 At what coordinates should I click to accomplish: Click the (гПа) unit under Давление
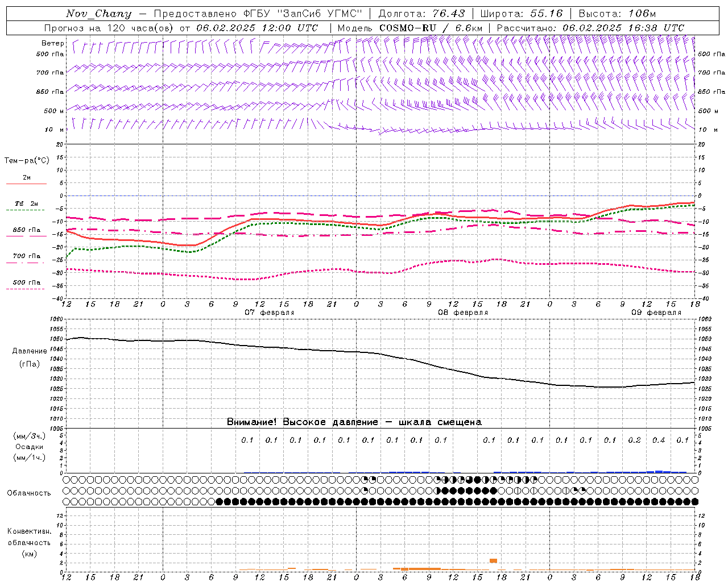[30, 364]
